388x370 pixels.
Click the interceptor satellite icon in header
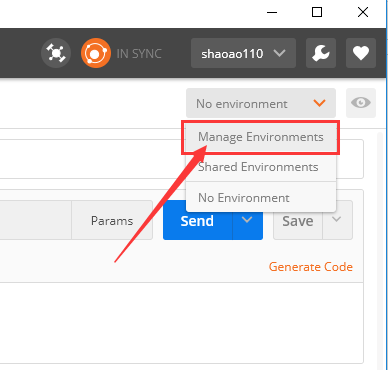pos(56,53)
